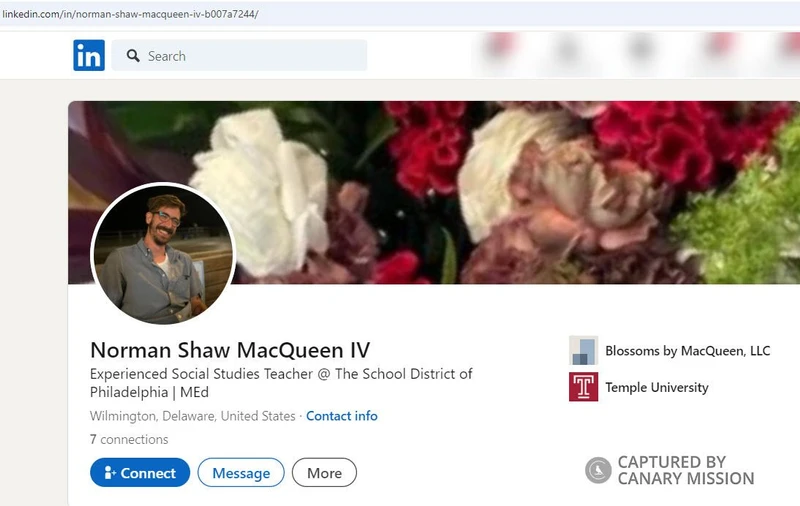Open the floral banner cover image
Image resolution: width=800 pixels, height=506 pixels.
(x=434, y=192)
